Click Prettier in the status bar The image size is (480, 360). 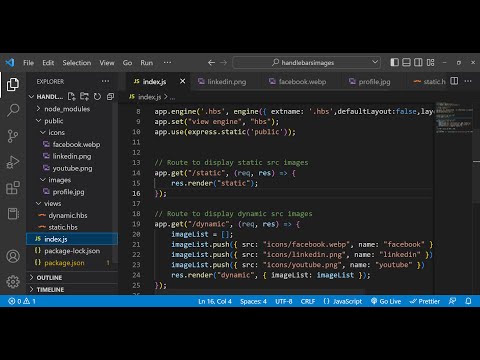point(425,301)
